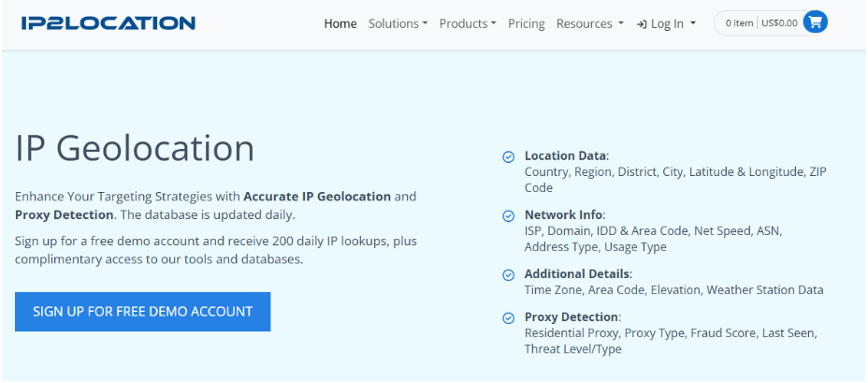Viewport: 868px width, 383px height.
Task: Click the bold Proxy Detection text in paragraph
Action: (65, 214)
